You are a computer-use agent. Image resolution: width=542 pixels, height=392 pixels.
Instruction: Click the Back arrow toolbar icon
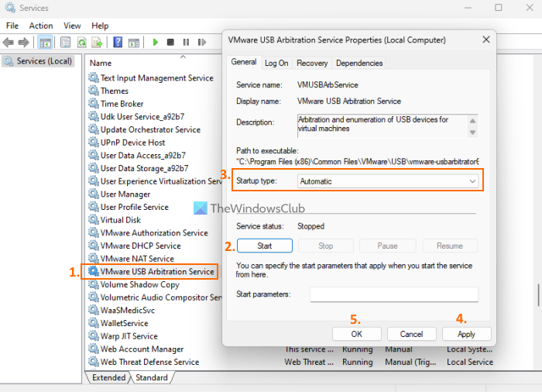[x=8, y=43]
